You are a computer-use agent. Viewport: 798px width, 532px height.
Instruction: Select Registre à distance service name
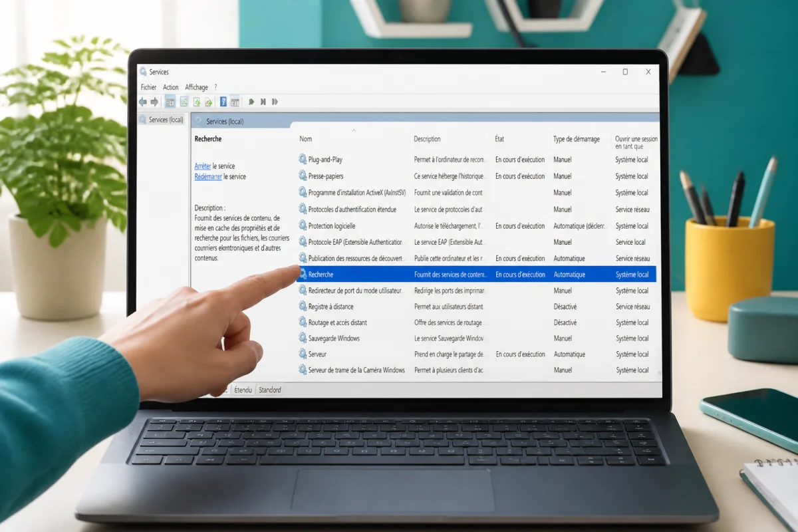(x=331, y=307)
